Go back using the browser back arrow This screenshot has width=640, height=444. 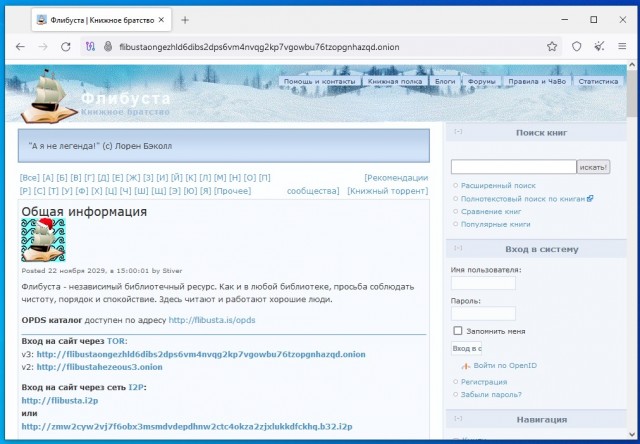tap(20, 47)
